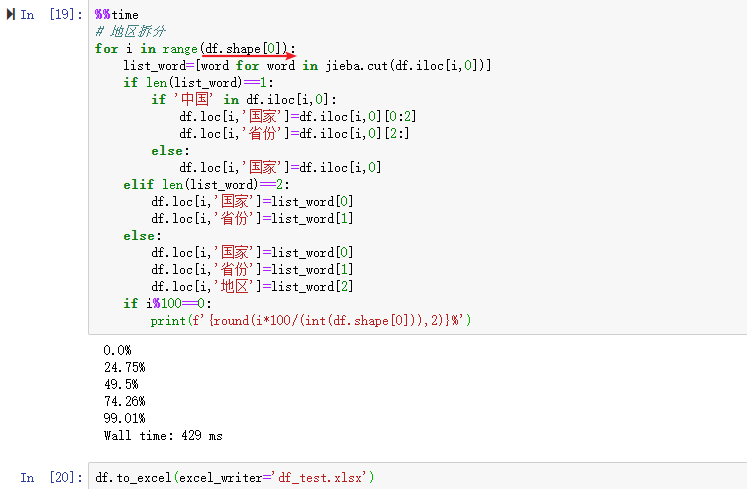Click into the df.to_excel code cell

(400, 478)
